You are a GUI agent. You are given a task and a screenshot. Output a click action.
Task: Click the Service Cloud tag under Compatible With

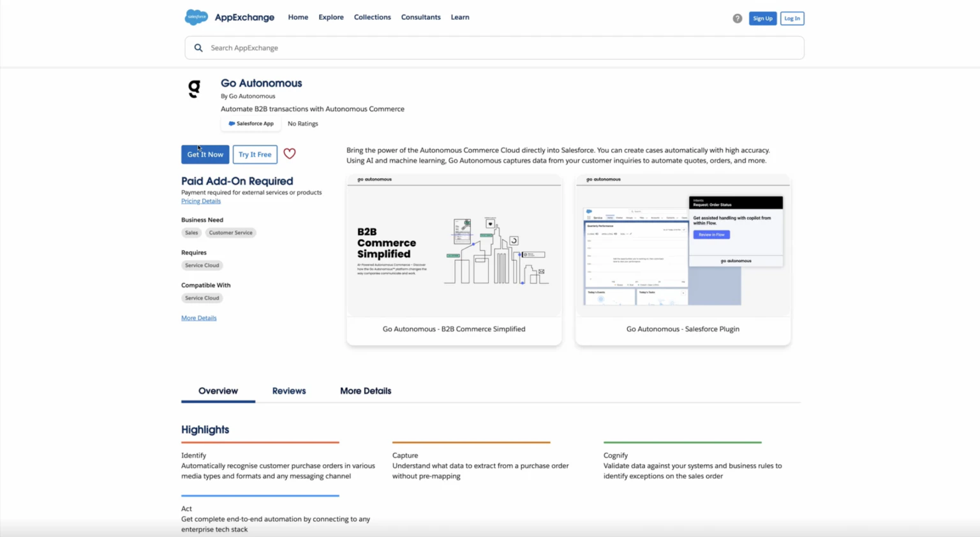[x=202, y=298]
